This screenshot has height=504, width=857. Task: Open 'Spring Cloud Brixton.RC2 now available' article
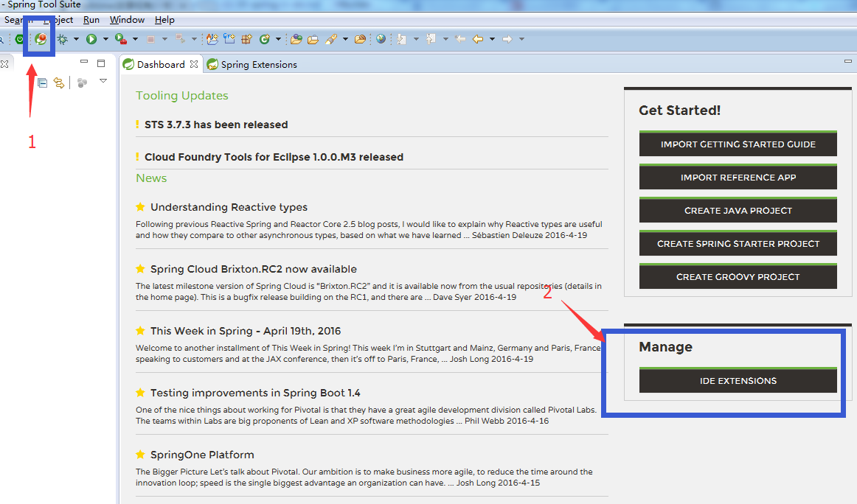click(254, 269)
